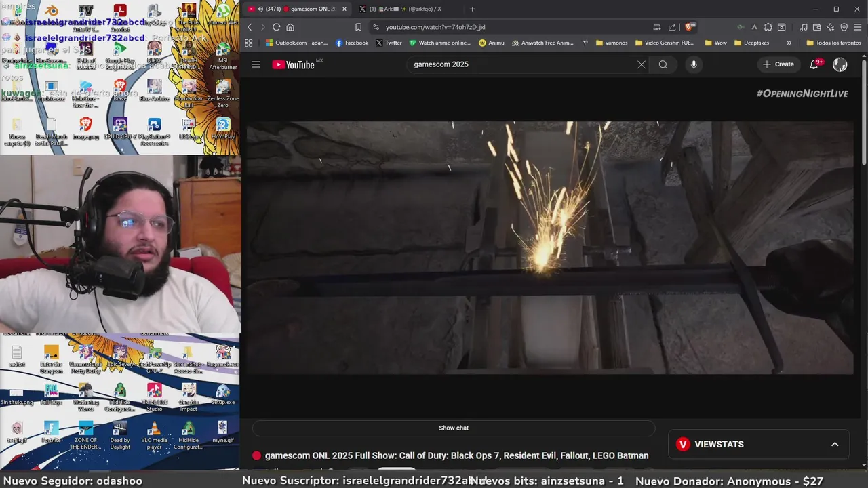The image size is (868, 488).
Task: Open Honkai Star Rail desktop icon
Action: pyautogui.click(x=189, y=92)
